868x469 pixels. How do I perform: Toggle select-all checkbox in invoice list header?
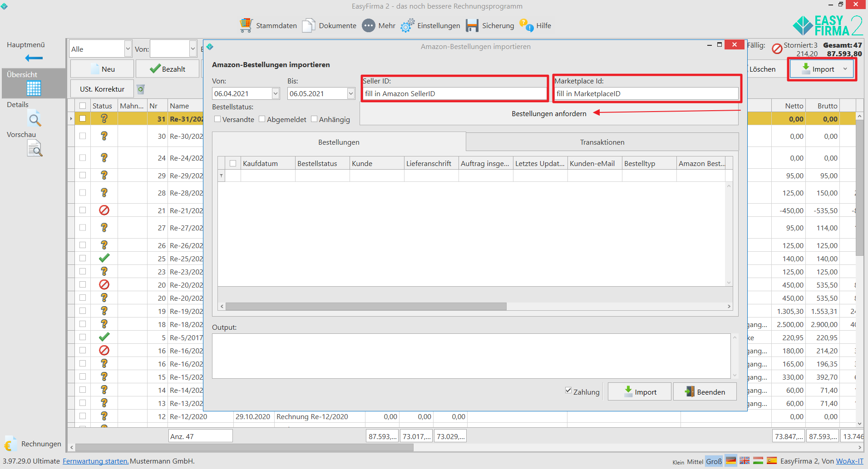coord(83,106)
